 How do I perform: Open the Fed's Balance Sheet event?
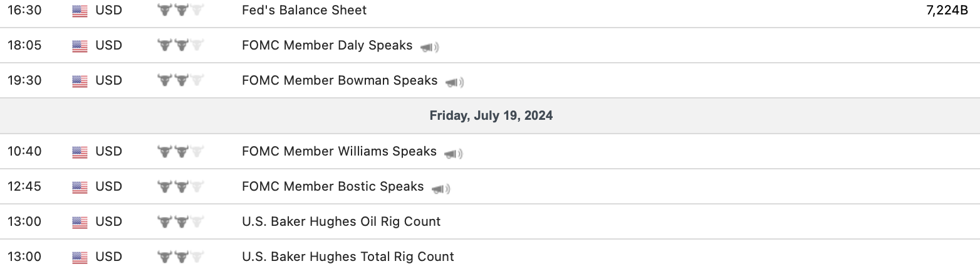click(304, 10)
